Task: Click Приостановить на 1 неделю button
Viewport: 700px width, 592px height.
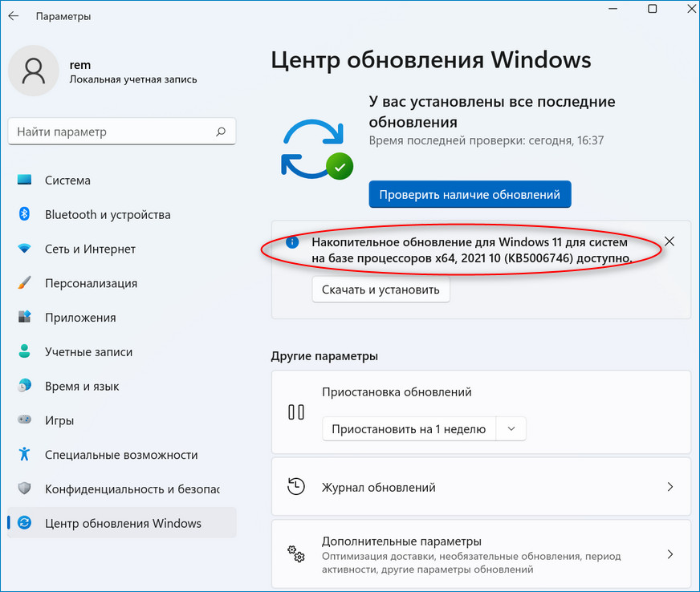Action: [x=409, y=429]
